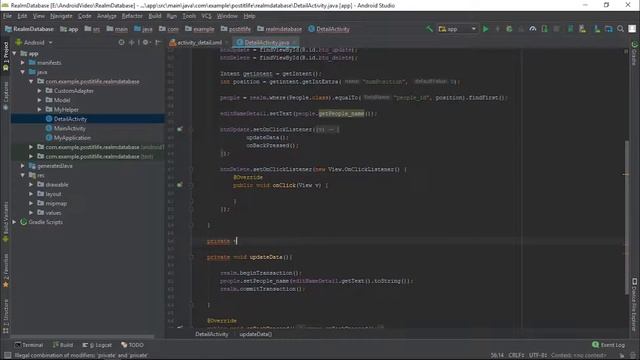Click the Make Project hammer icon
The image size is (640, 360).
429,29
